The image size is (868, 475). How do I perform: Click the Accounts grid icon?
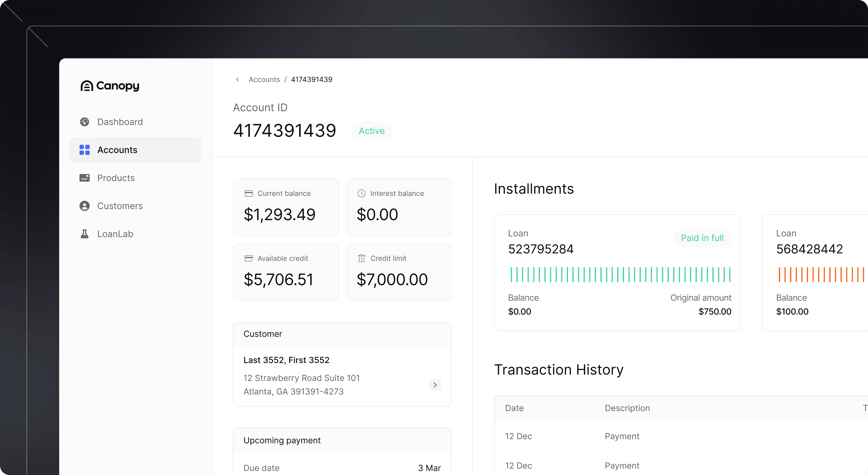(x=85, y=150)
